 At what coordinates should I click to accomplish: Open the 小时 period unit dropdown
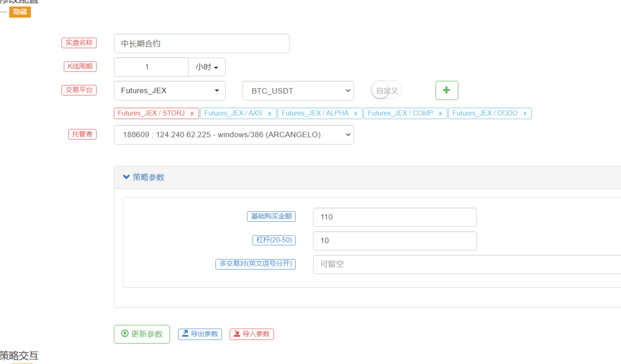(207, 67)
